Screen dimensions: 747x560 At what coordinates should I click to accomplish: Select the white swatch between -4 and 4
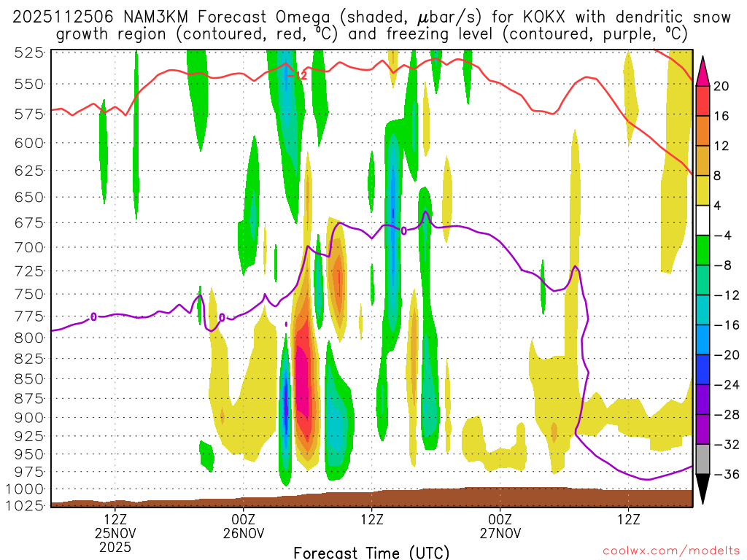click(x=703, y=220)
